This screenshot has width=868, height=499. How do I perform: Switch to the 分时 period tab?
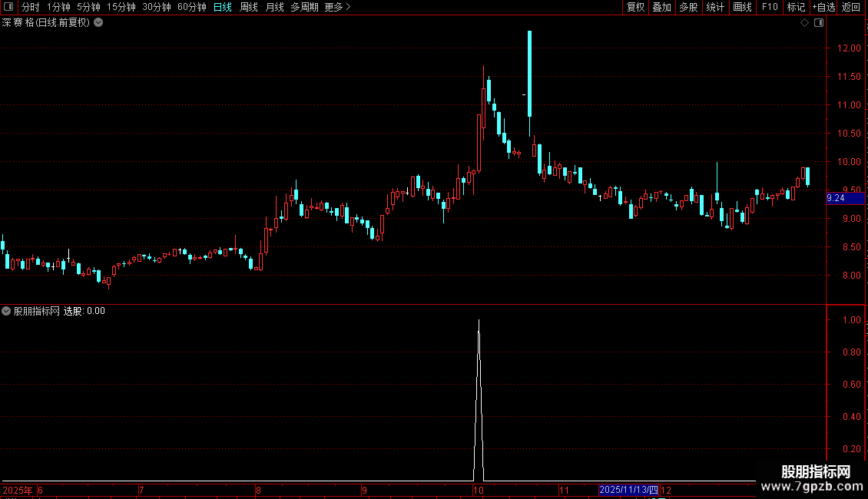[31, 7]
